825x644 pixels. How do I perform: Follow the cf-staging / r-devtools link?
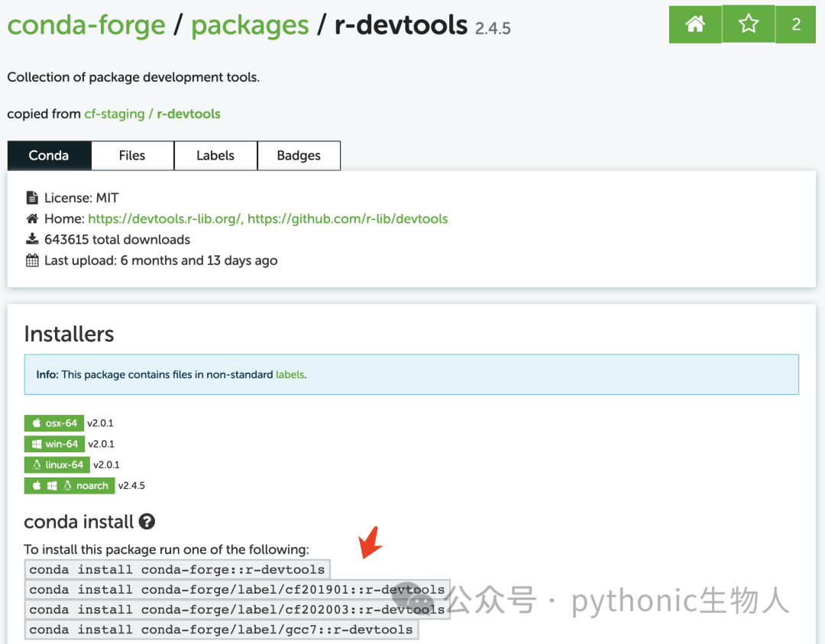[153, 114]
